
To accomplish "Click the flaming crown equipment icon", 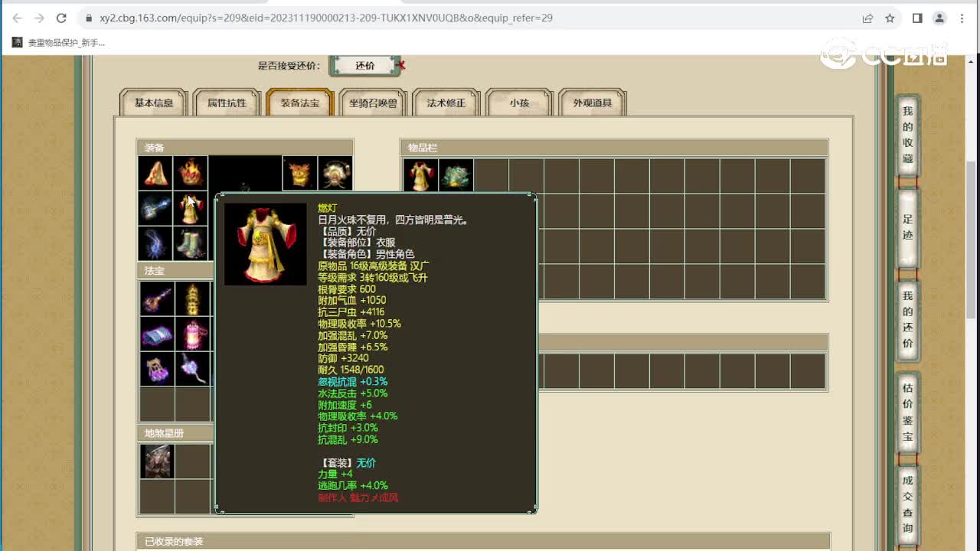I will tap(191, 174).
